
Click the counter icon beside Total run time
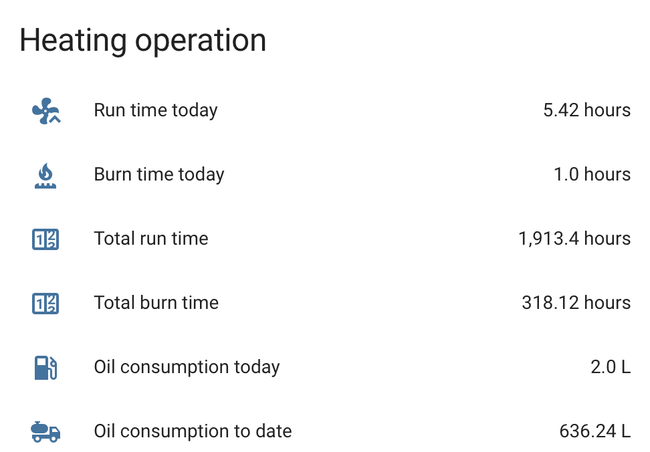coord(46,239)
